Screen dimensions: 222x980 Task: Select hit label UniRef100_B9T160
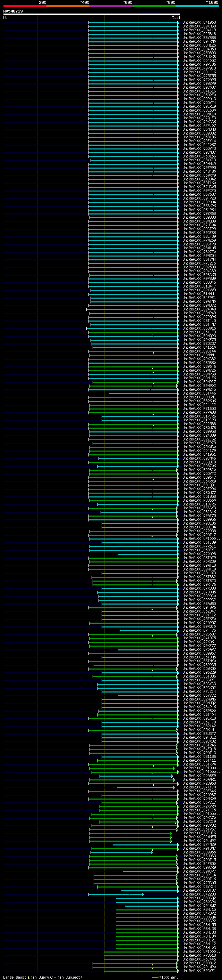[199, 183]
